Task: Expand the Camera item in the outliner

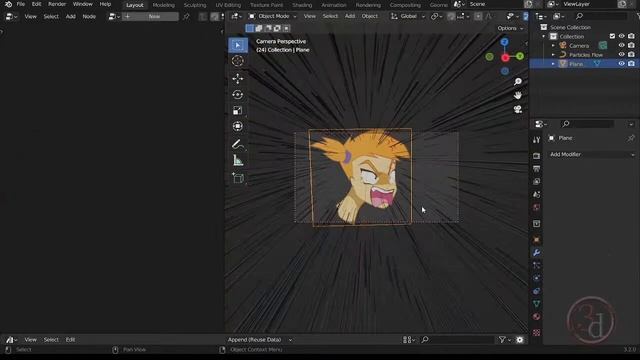Action: pos(553,46)
